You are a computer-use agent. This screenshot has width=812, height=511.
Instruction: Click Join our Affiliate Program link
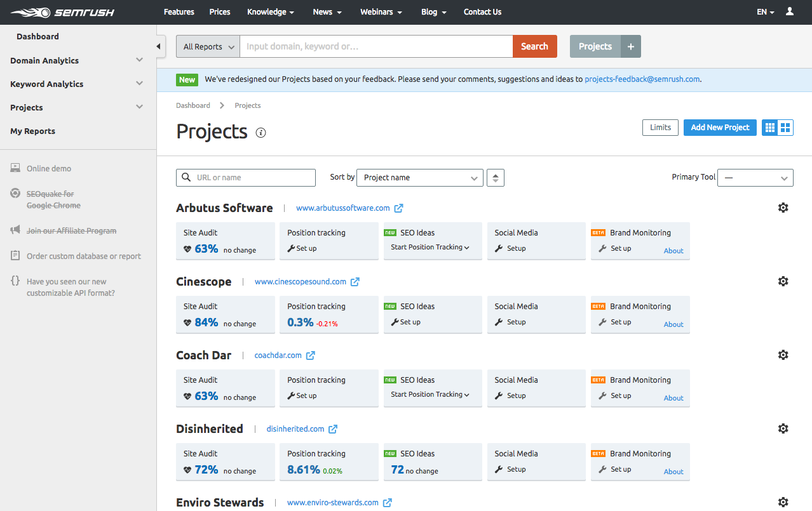pyautogui.click(x=71, y=231)
